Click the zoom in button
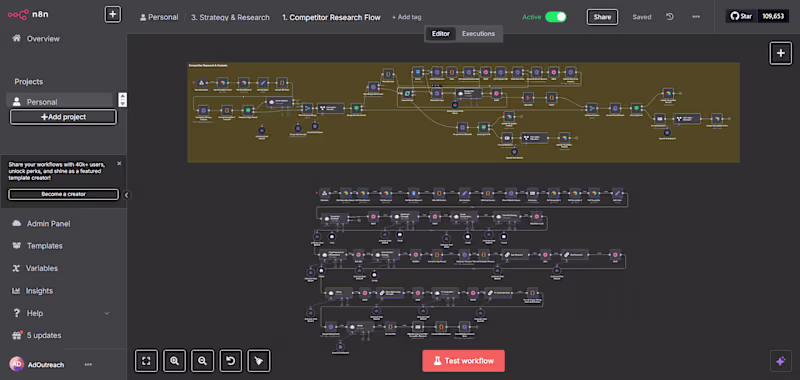The image size is (800, 380). click(174, 361)
